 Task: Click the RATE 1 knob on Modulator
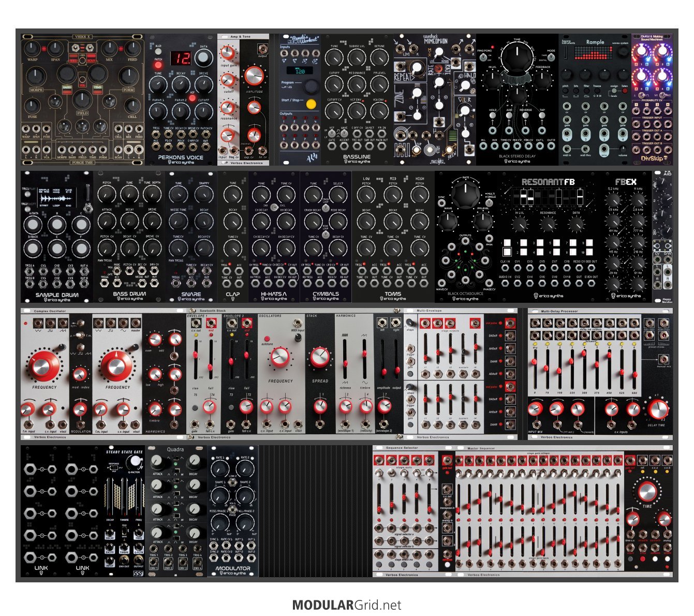click(220, 470)
